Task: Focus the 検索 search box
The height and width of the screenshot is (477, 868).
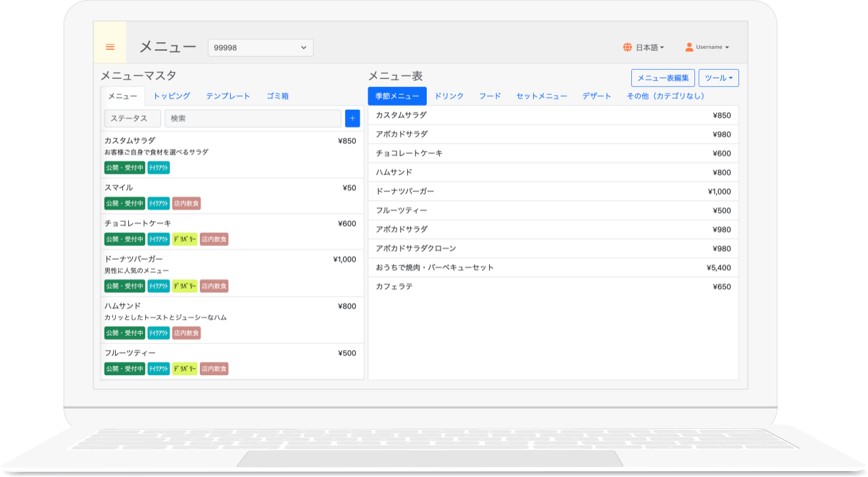Action: click(253, 118)
